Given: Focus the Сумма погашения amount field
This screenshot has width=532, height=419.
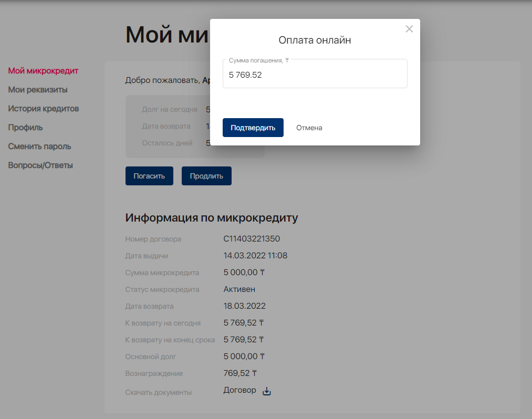Looking at the screenshot, I should tap(315, 75).
